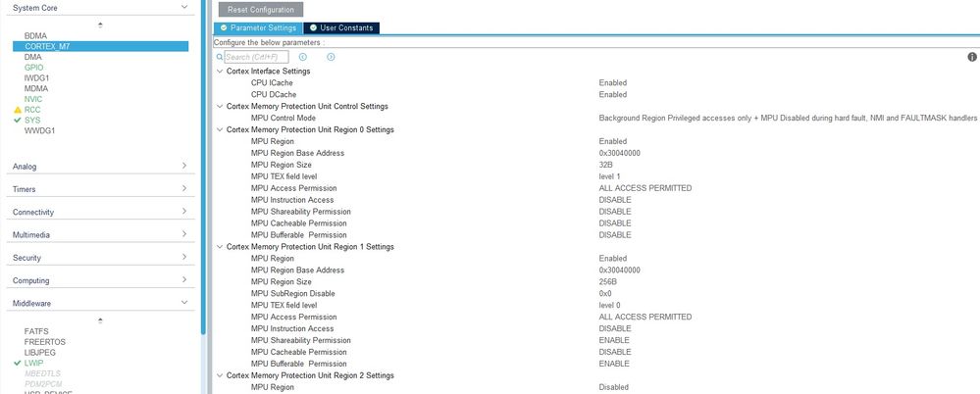Click Region 1 MPU Instruction Access label

coord(292,328)
